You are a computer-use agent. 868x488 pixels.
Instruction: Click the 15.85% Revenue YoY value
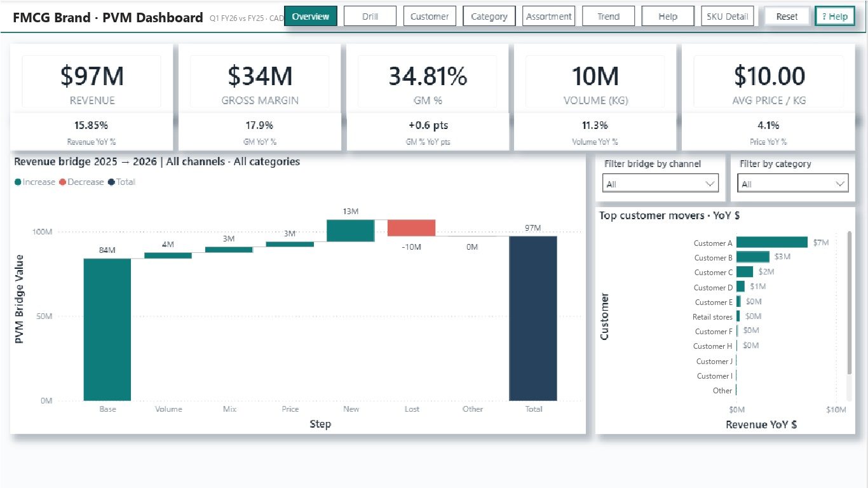(92, 125)
